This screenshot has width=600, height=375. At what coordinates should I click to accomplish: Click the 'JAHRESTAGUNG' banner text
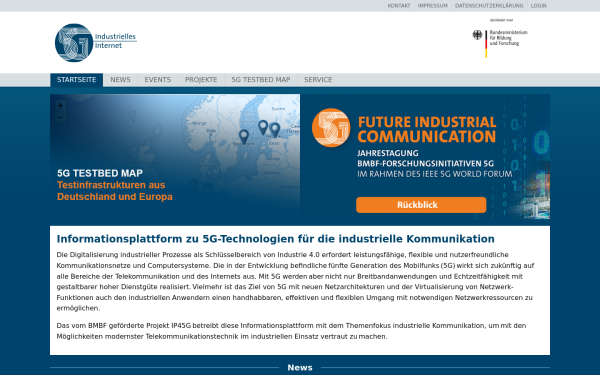(x=388, y=153)
